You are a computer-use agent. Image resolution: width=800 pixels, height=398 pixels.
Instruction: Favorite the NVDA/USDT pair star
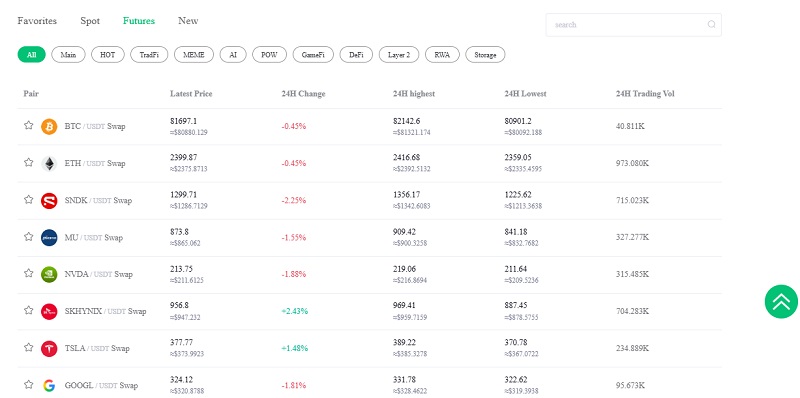pyautogui.click(x=29, y=273)
